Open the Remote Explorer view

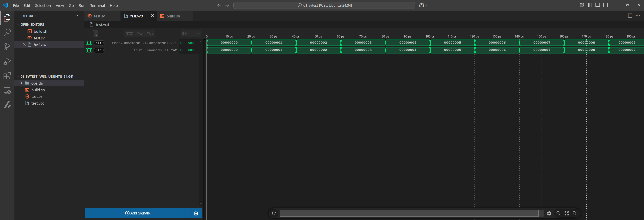7,90
